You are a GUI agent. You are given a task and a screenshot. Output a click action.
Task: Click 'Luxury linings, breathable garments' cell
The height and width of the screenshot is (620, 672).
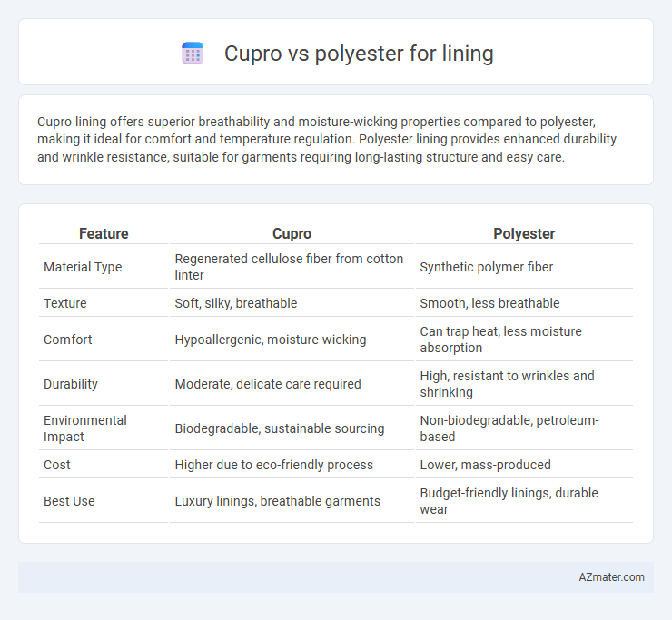292,501
